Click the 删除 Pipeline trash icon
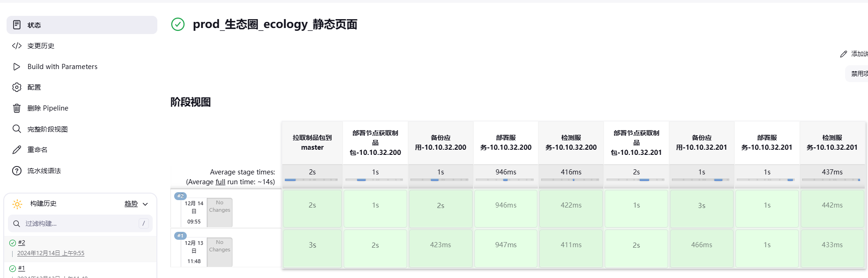This screenshot has width=868, height=278. tap(17, 108)
